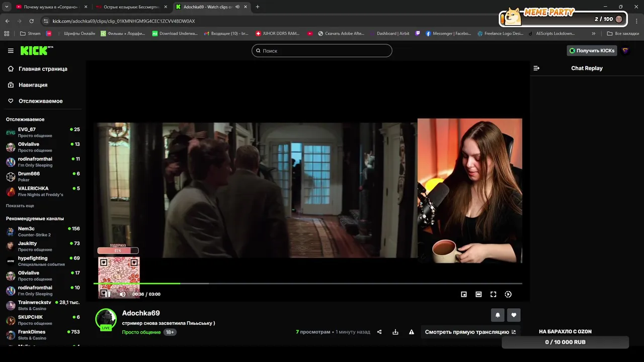This screenshot has width=644, height=362.
Task: Click the Adochka69 LIVE avatar
Action: [106, 319]
